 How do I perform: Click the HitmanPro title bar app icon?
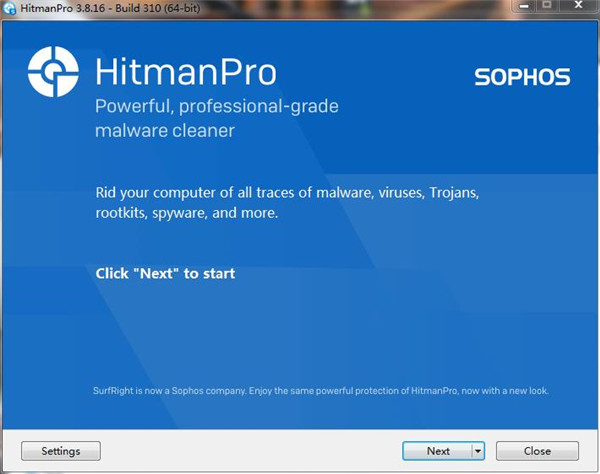10,8
